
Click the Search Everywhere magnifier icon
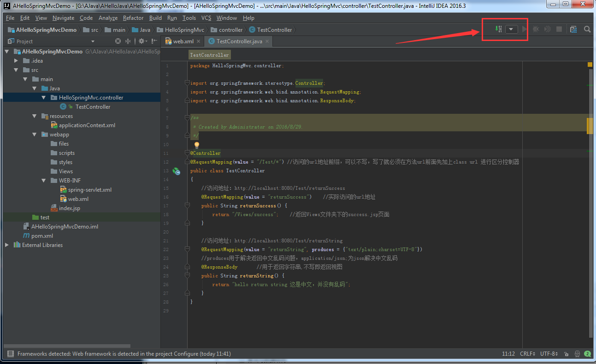[x=587, y=29]
